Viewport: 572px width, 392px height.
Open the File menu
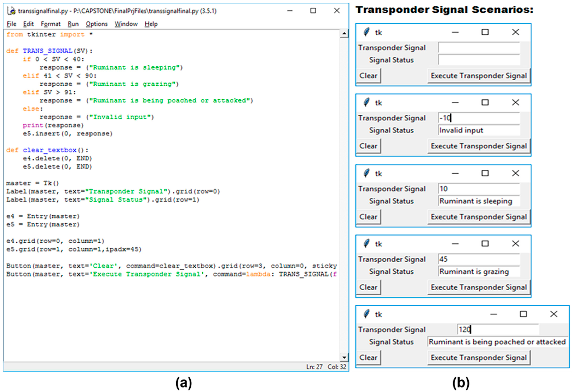click(x=11, y=24)
